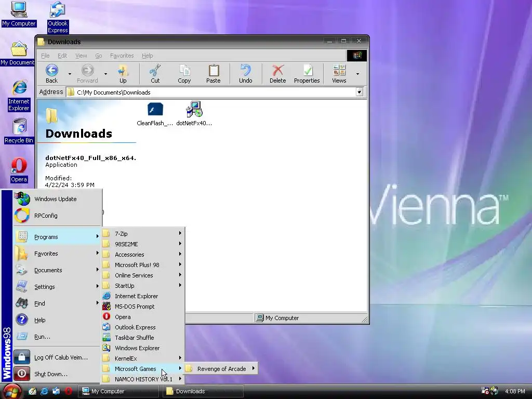Screen dimensions: 532x399
Task: Expand the 98SE2ME submenu
Action: (143, 244)
